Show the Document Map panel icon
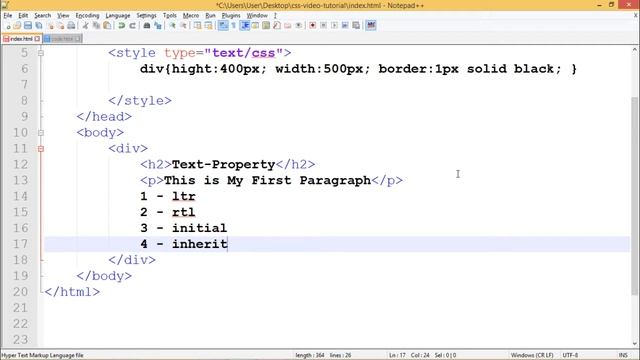The image size is (640, 360). point(266,25)
